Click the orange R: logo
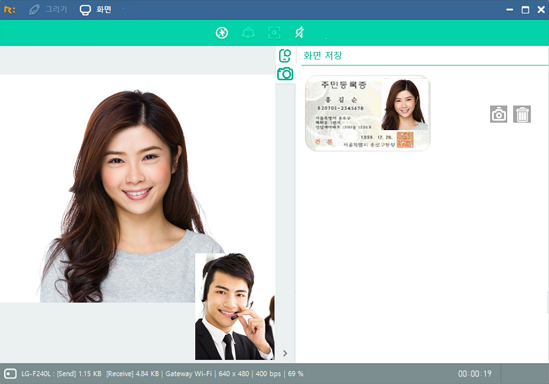Viewport: 549px width, 384px height. (9, 10)
